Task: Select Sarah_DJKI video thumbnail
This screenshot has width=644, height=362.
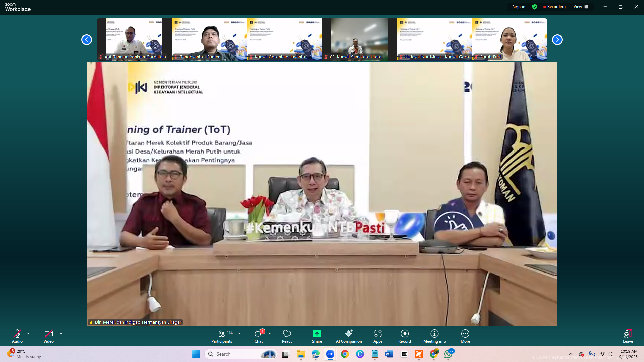Action: coord(509,40)
